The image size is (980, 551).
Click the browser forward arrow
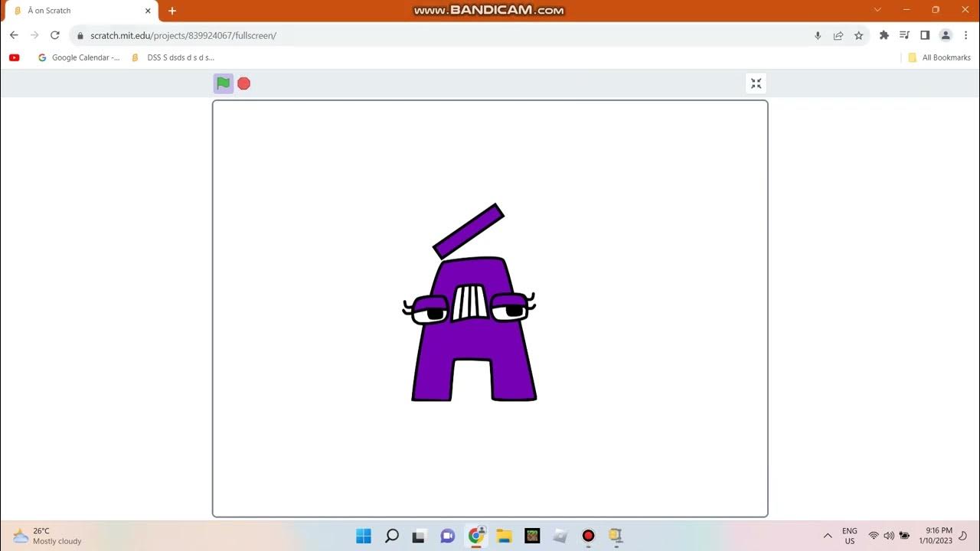point(34,35)
